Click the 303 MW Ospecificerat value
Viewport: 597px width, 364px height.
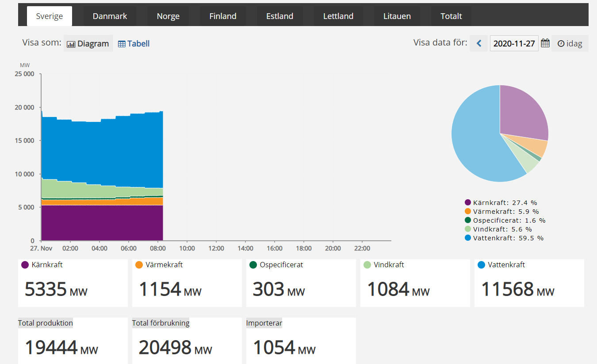279,289
